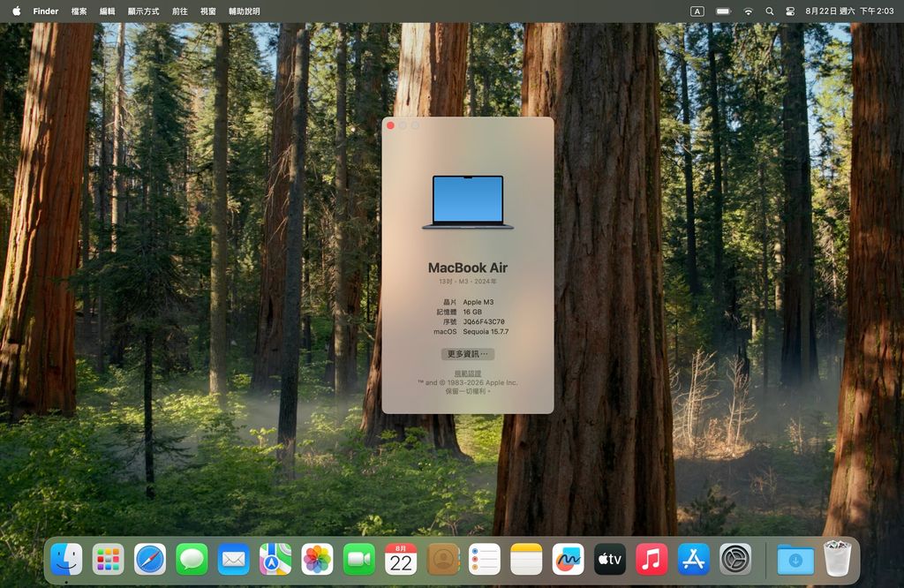This screenshot has height=588, width=904.
Task: Open the 規範認證 link
Action: (x=468, y=373)
